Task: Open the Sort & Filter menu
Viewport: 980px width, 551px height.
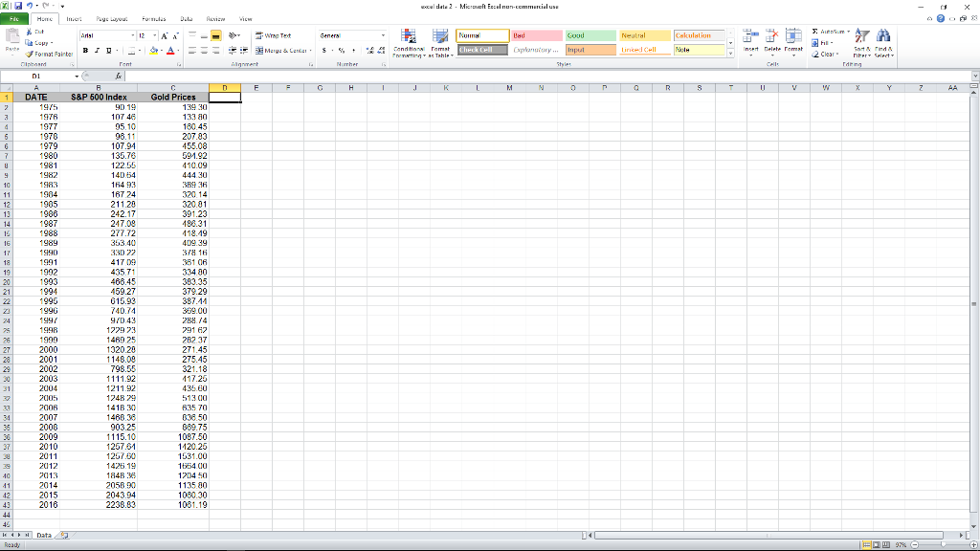Action: 862,43
